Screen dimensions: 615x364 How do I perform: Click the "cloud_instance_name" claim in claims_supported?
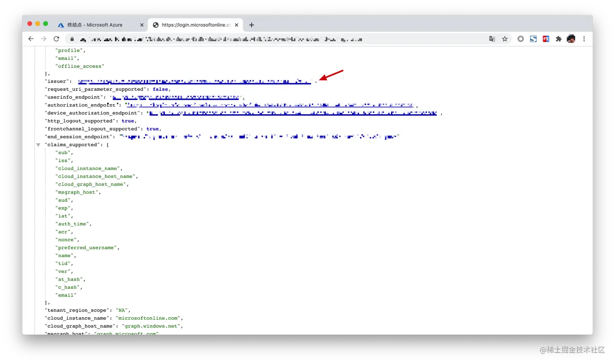click(87, 168)
